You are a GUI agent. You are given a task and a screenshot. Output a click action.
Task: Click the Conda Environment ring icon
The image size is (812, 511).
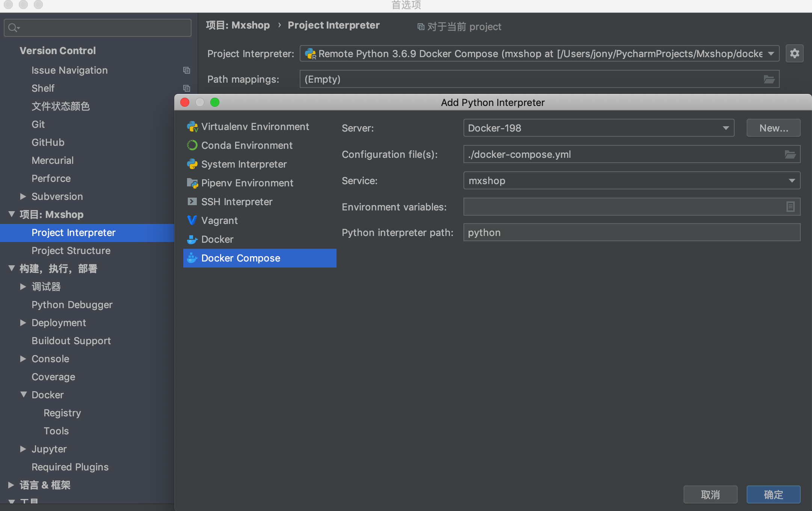[x=192, y=145]
